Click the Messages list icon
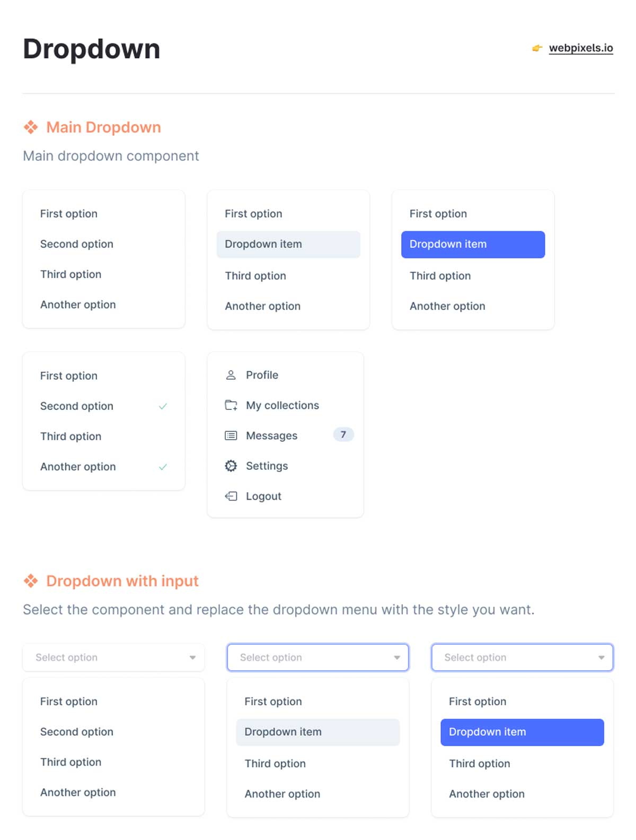Screen dimensions: 636x840 [231, 435]
